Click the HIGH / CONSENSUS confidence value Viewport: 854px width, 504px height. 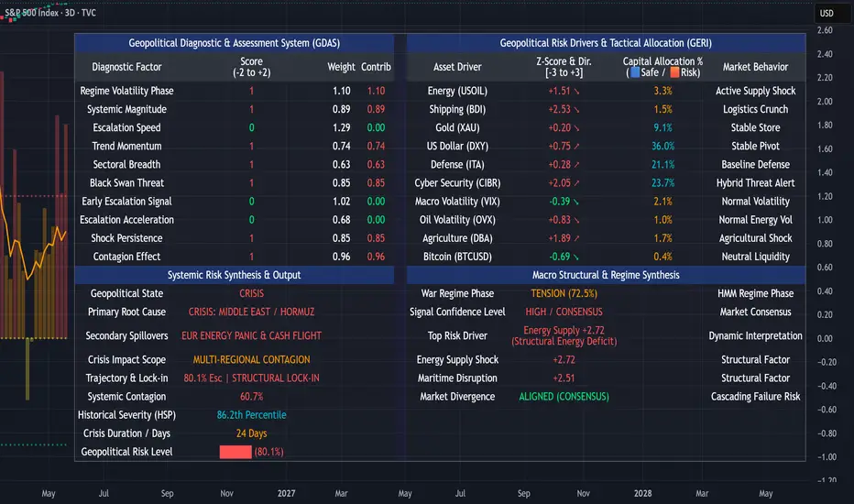(x=564, y=312)
